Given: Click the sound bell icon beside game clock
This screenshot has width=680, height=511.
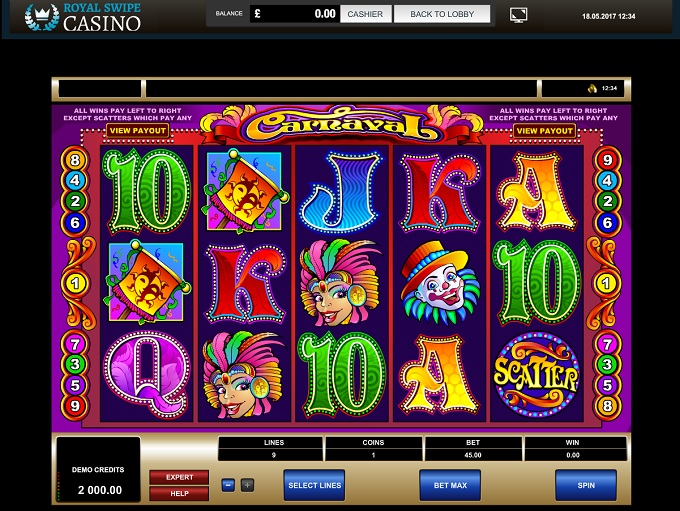Looking at the screenshot, I should point(592,88).
